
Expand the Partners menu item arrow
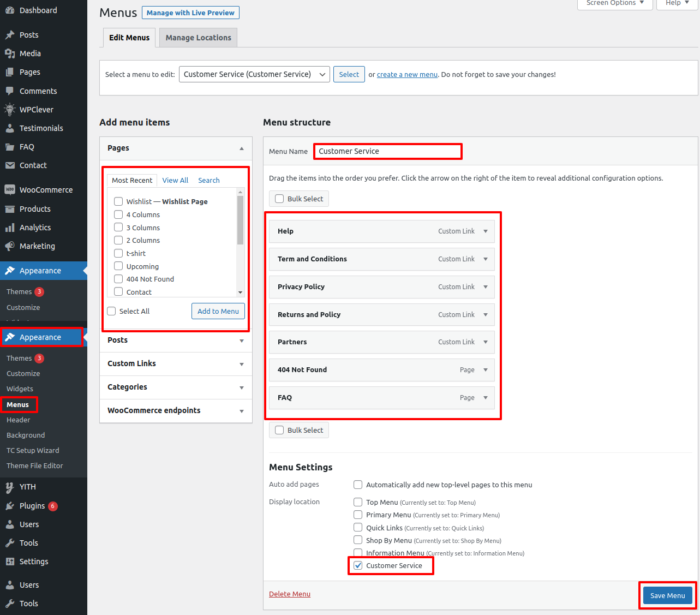pos(486,342)
